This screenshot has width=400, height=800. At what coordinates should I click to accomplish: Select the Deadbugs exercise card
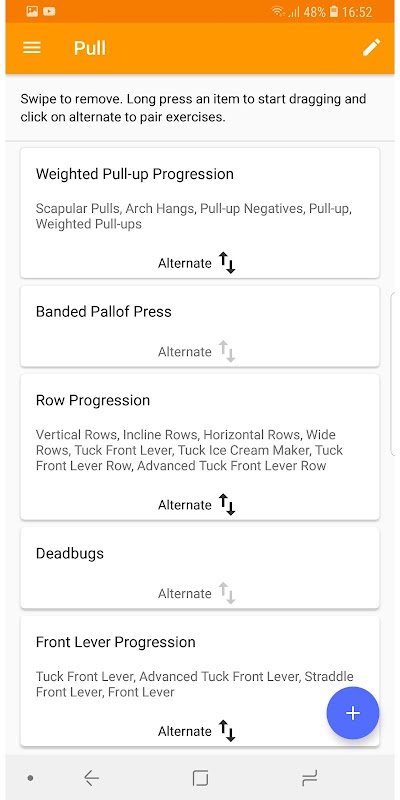(x=200, y=568)
